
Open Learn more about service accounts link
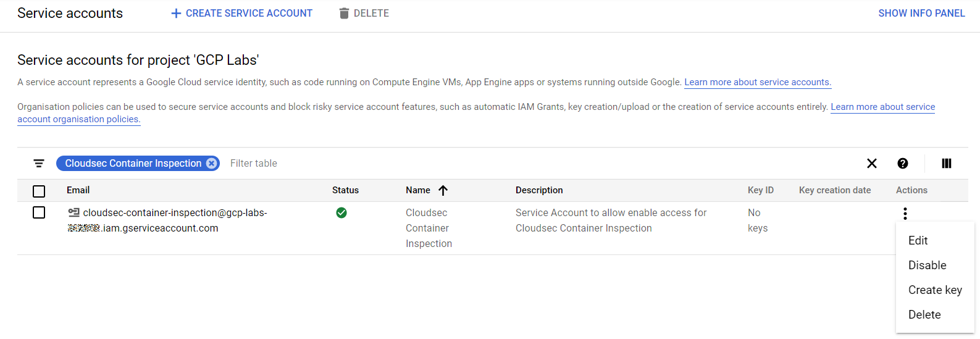(x=757, y=82)
